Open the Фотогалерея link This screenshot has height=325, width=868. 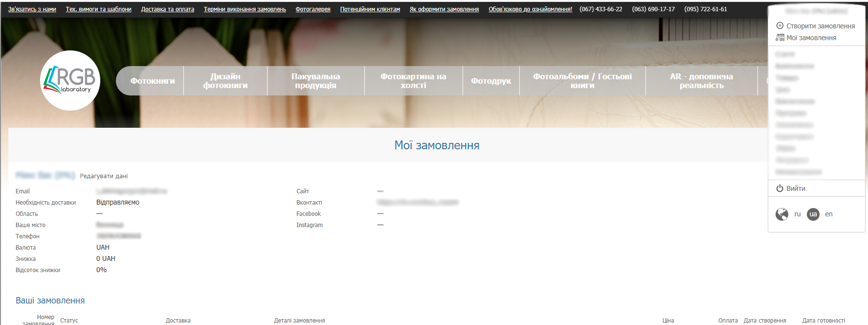click(313, 9)
